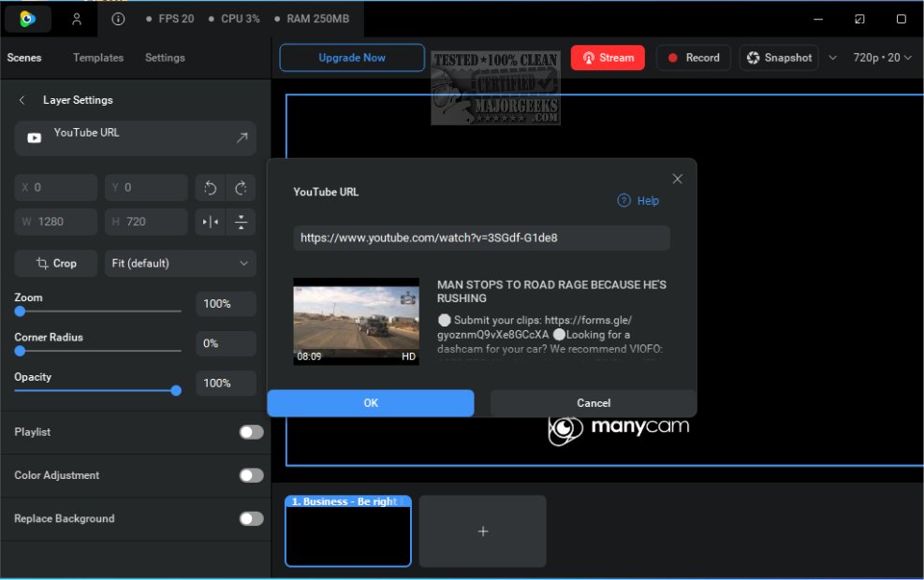Screen dimensions: 924x580
Task: Enable the Color Adjustment switch
Action: pyautogui.click(x=252, y=475)
